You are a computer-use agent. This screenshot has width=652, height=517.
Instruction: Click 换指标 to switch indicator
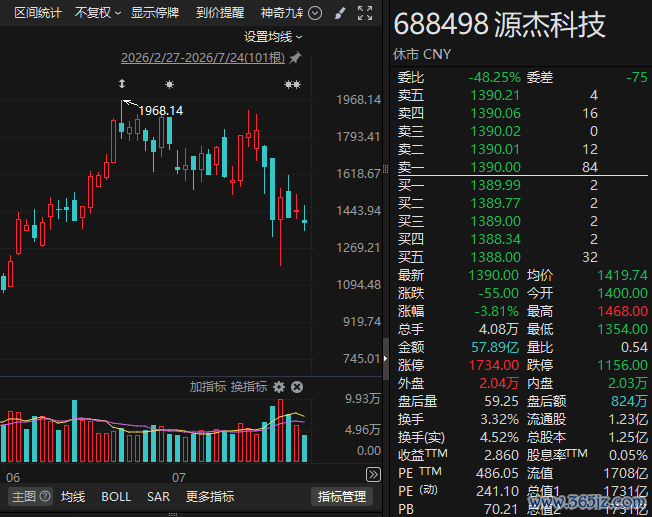click(249, 387)
